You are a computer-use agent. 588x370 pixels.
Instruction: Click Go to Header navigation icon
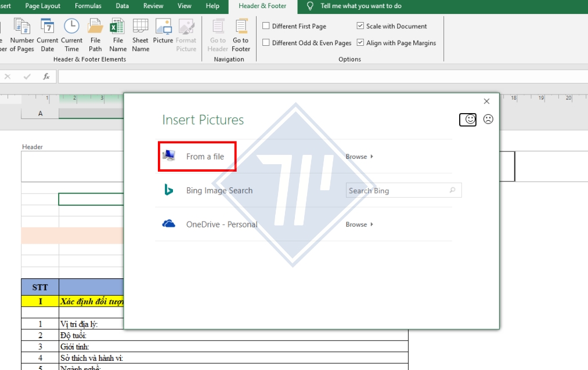217,35
